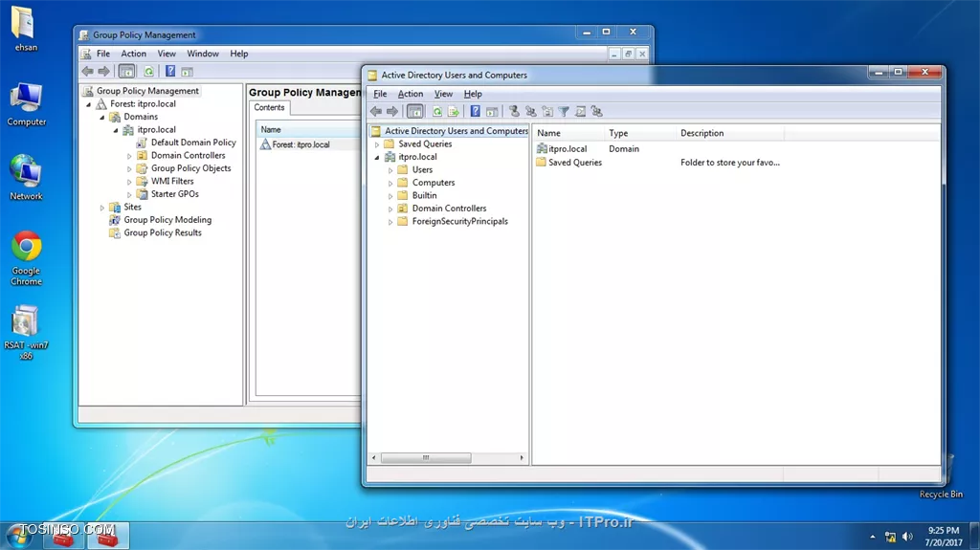Click Forward arrow in Group Policy Management toolbar
Image resolution: width=980 pixels, height=550 pixels.
click(x=103, y=71)
